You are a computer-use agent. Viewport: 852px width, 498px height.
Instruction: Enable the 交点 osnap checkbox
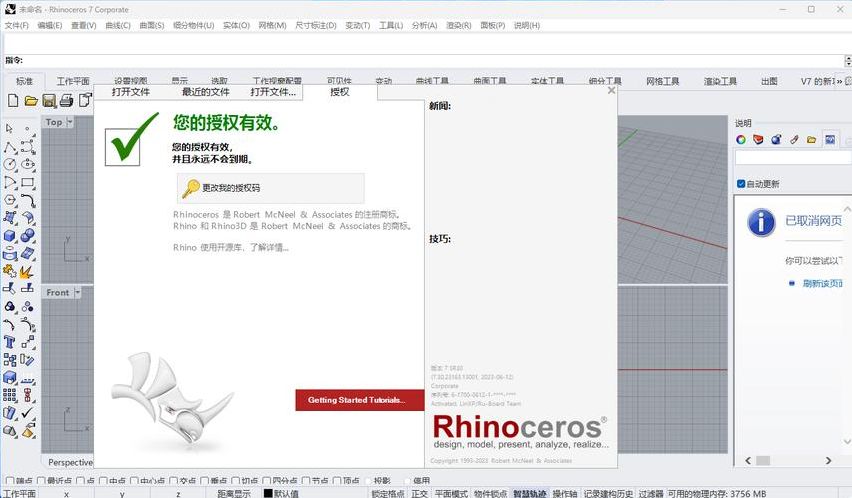click(173, 481)
